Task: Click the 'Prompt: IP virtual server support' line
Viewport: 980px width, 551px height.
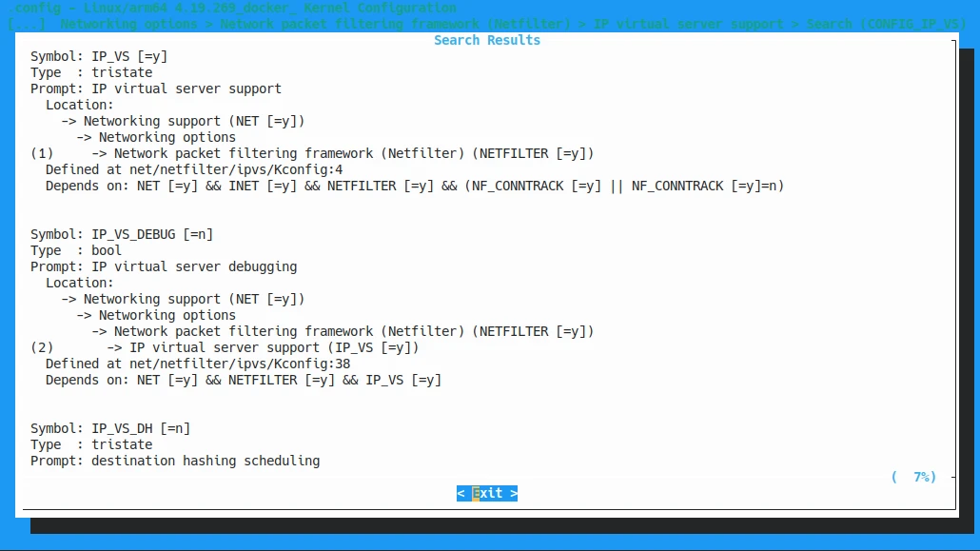Action: point(155,89)
